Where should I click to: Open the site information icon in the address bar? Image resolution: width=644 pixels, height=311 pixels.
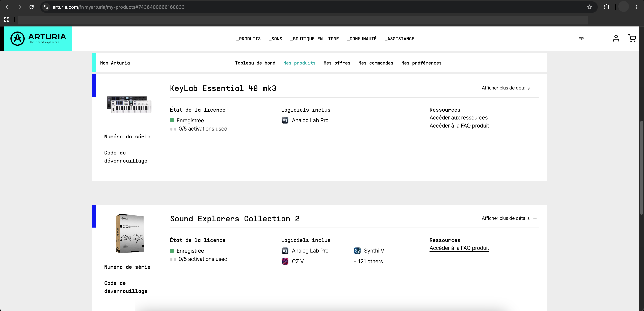46,7
